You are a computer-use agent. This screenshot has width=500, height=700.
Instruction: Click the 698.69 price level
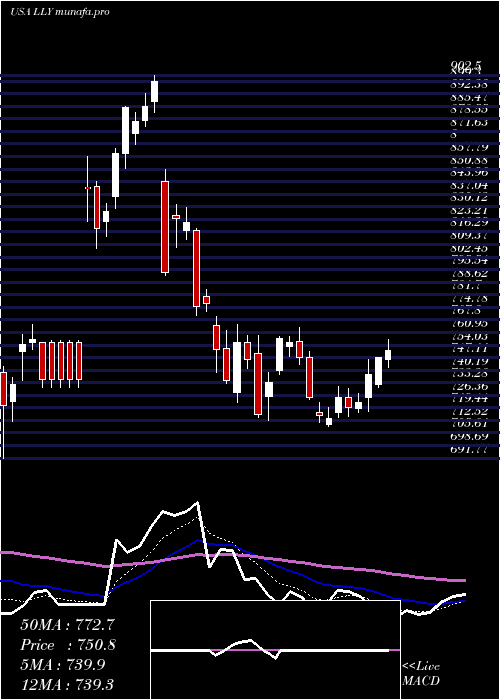click(x=469, y=437)
